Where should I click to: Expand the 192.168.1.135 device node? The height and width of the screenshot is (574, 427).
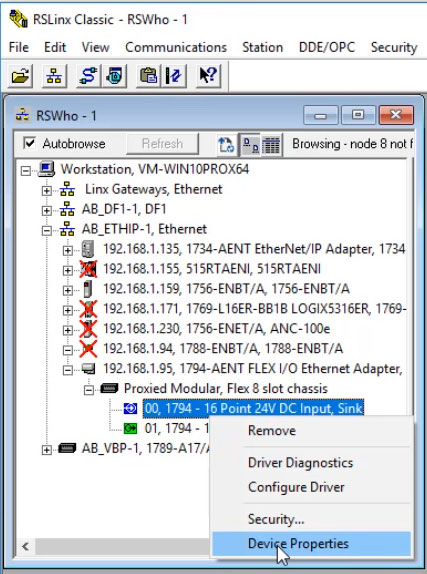tap(67, 250)
